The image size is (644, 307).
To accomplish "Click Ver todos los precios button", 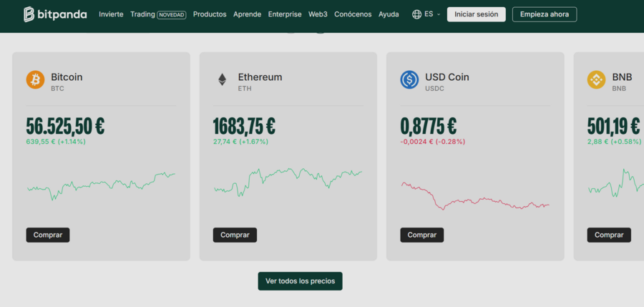I will pos(301,281).
